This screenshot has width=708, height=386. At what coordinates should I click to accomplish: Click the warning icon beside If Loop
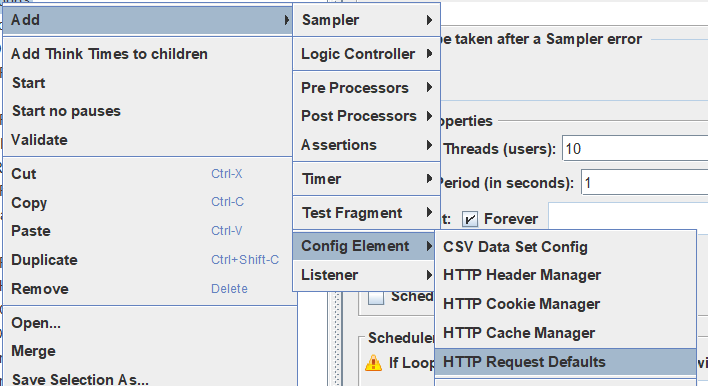pos(373,363)
